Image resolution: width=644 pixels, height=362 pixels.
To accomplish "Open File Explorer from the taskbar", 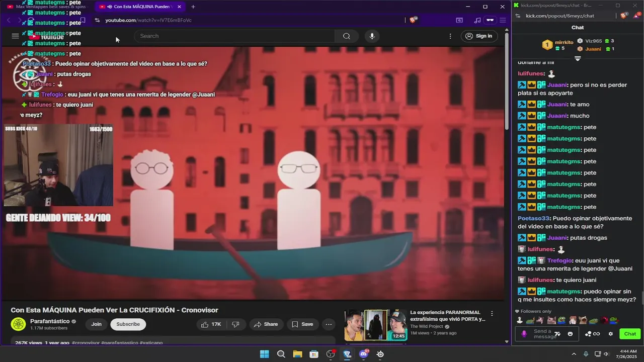I will [297, 354].
